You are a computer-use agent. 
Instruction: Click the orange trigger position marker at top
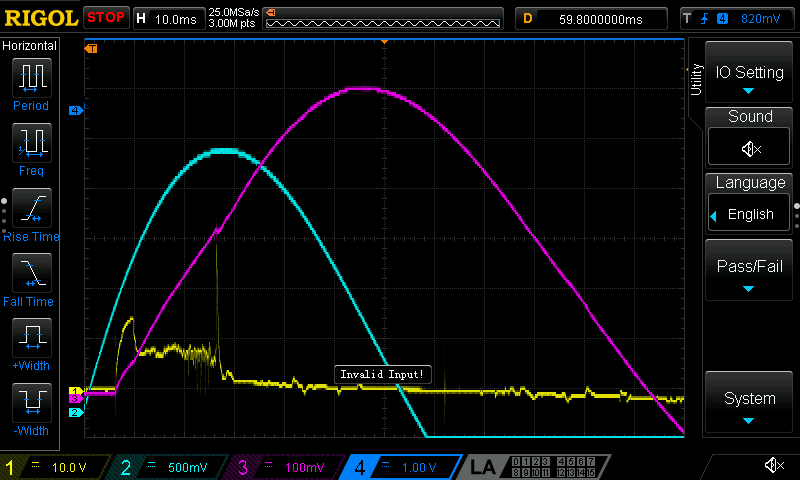point(385,43)
